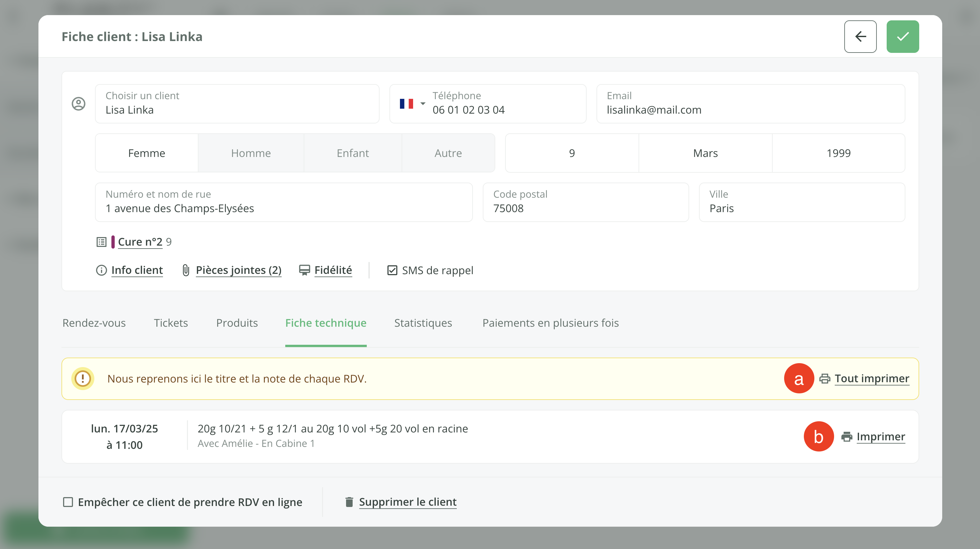
Task: Open the birth month Mars selector
Action: [705, 153]
